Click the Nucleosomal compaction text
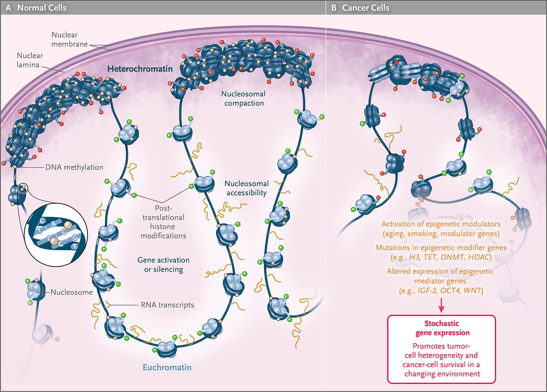The image size is (547, 392). pos(244,98)
